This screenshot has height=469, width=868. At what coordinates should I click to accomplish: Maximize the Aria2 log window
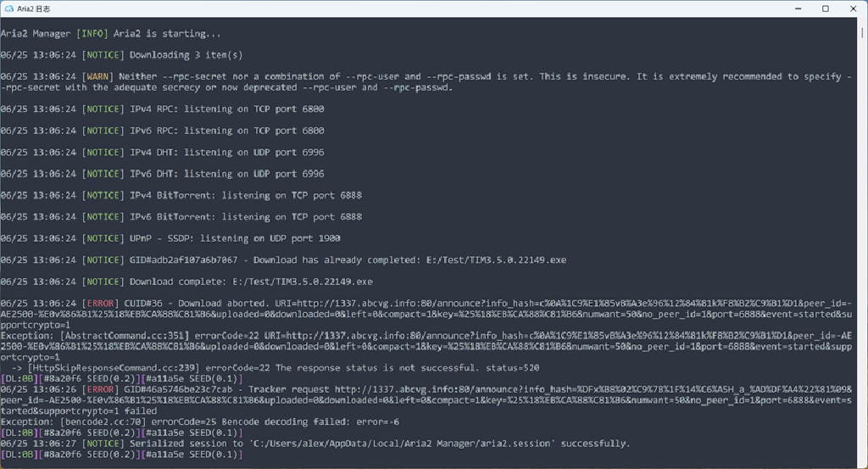click(x=825, y=8)
